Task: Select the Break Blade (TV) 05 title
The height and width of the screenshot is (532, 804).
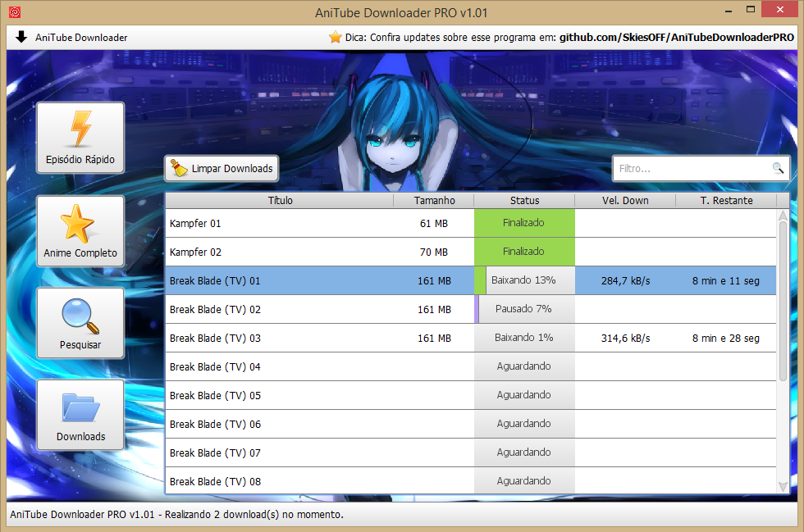Action: click(x=215, y=396)
